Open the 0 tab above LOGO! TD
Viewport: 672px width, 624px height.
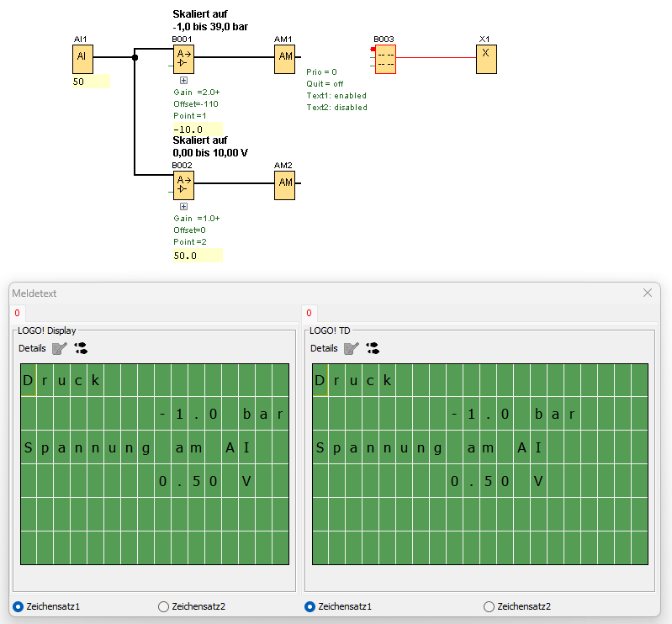point(309,313)
